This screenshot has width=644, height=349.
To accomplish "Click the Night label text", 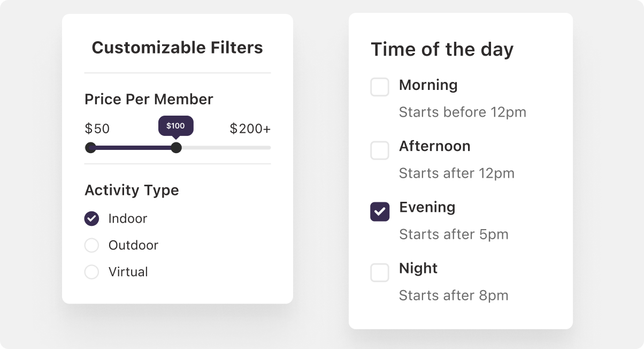I will [418, 268].
